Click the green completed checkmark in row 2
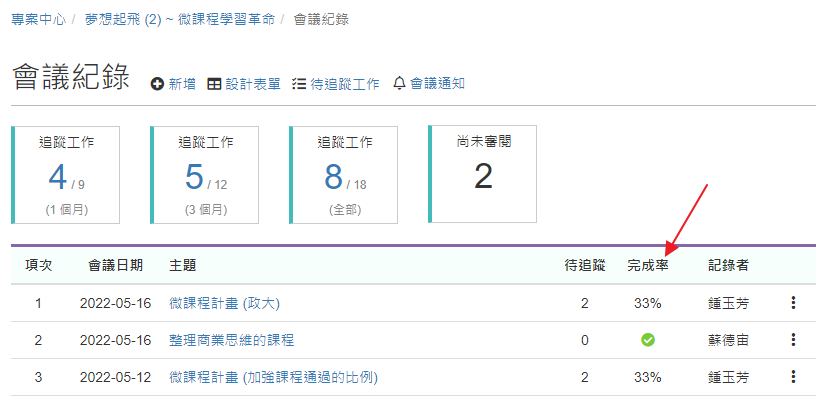 (x=647, y=340)
